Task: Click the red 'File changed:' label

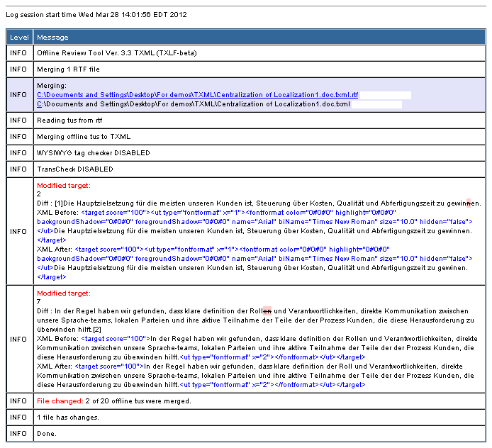Action: point(60,401)
